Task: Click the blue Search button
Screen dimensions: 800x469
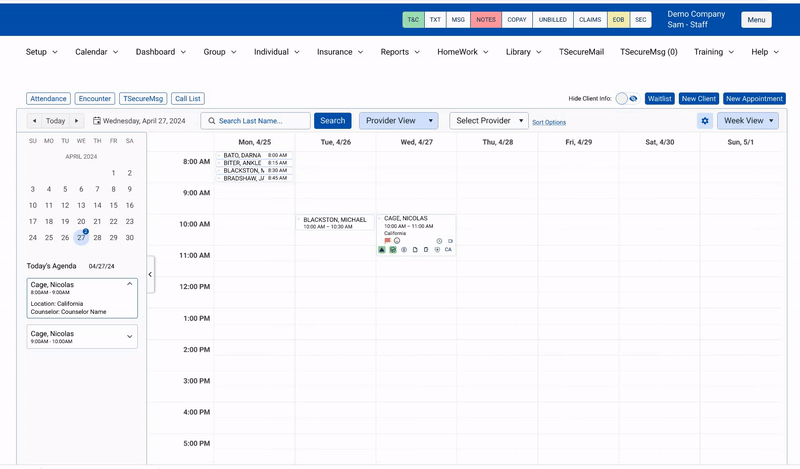Action: pos(333,121)
